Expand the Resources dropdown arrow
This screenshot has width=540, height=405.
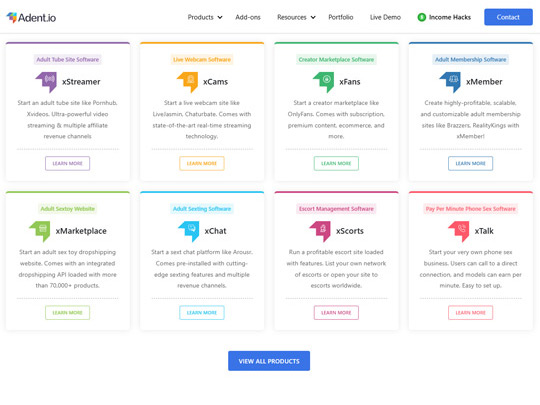313,17
